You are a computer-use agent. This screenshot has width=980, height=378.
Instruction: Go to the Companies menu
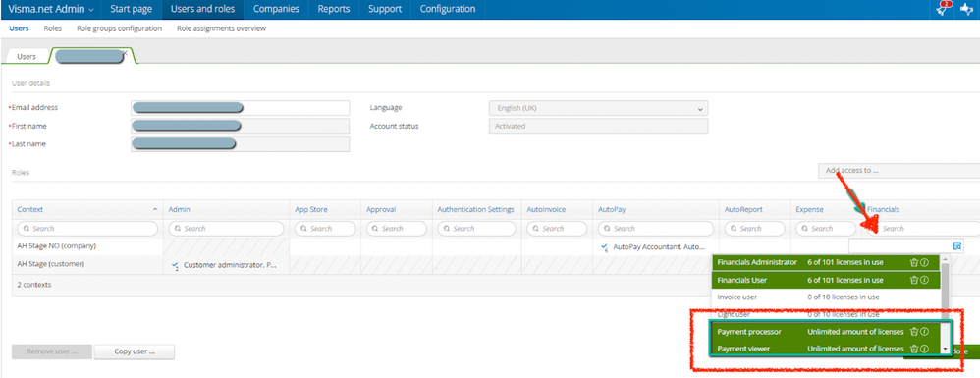click(276, 10)
